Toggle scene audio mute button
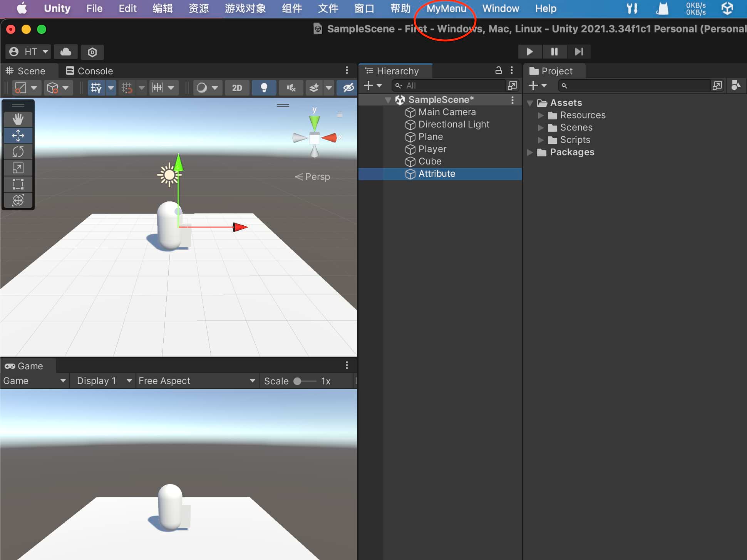Viewport: 747px width, 560px height. point(291,88)
